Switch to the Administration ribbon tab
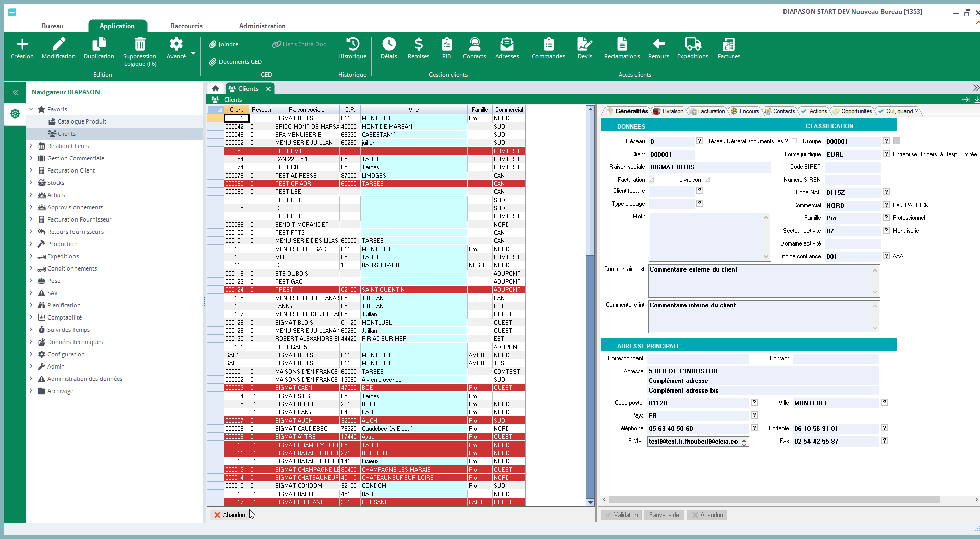980x539 pixels. tap(262, 26)
